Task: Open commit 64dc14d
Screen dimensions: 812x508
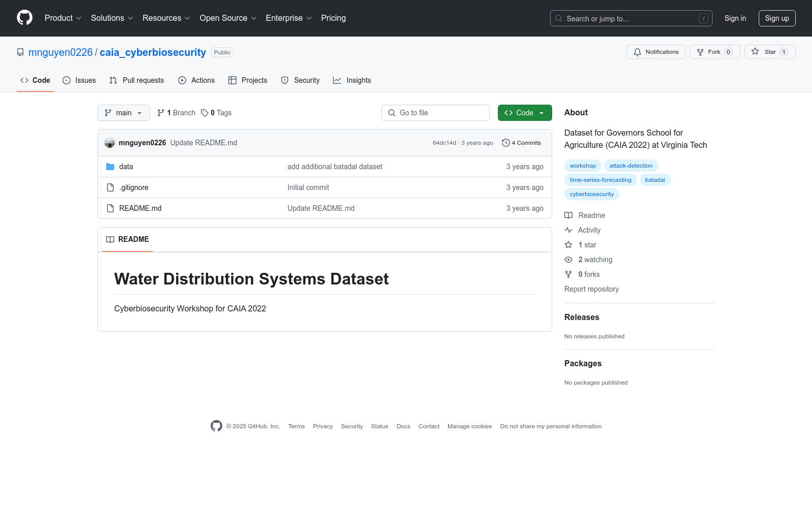Action: pos(445,143)
